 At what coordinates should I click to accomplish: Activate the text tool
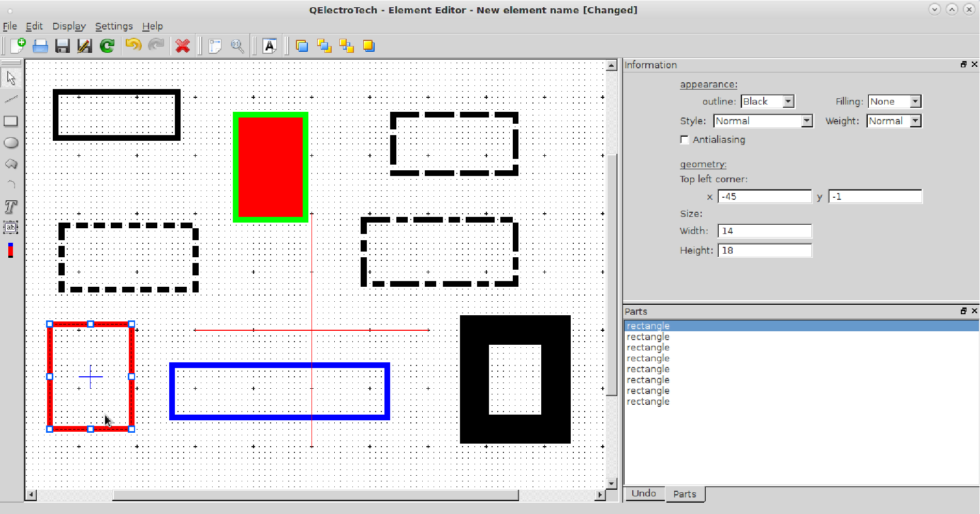pyautogui.click(x=11, y=207)
